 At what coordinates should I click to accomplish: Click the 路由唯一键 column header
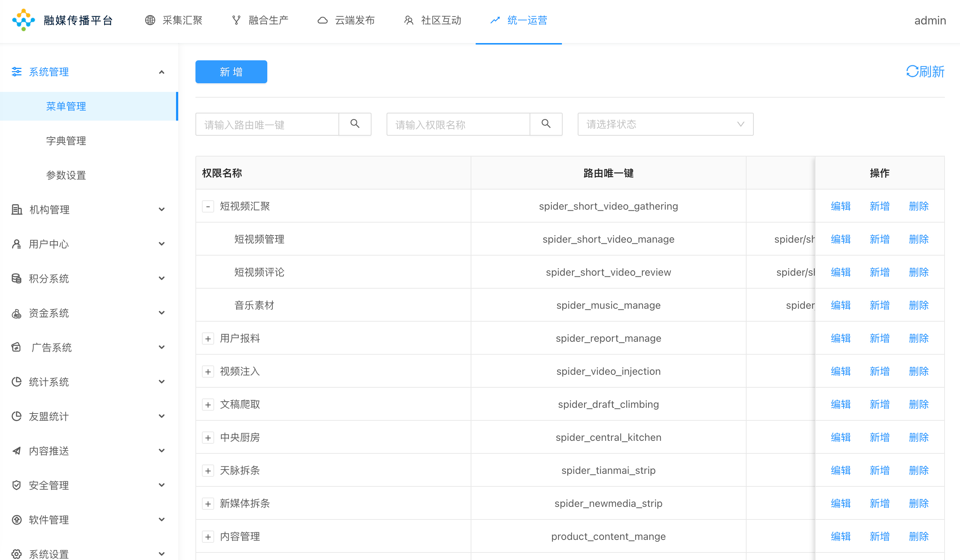(x=608, y=173)
